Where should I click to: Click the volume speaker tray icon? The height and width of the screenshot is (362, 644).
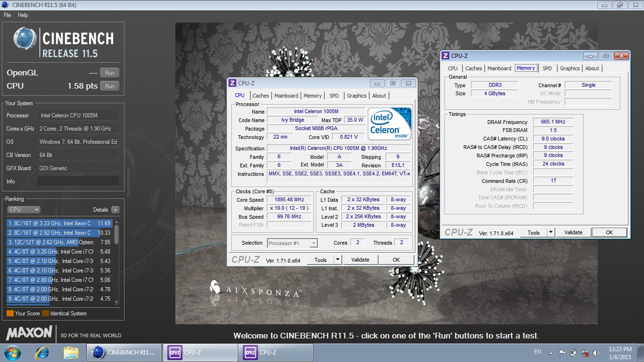point(596,353)
